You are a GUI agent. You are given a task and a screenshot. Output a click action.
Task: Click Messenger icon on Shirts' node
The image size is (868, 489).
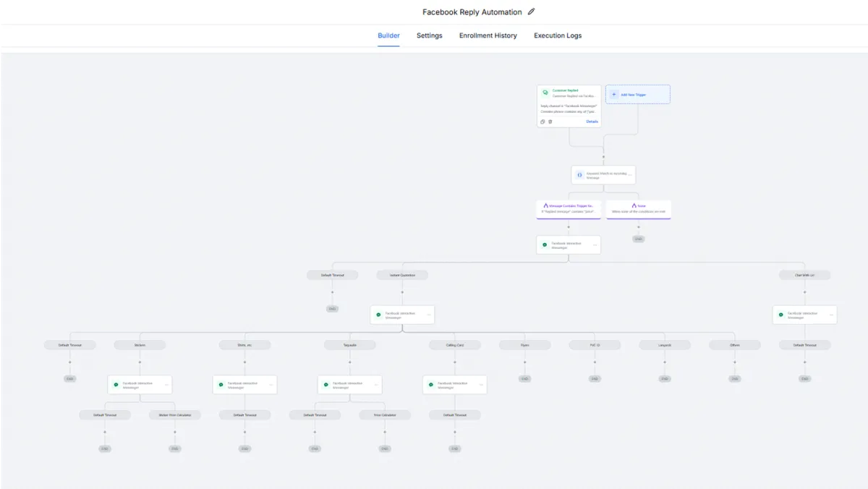tap(221, 385)
